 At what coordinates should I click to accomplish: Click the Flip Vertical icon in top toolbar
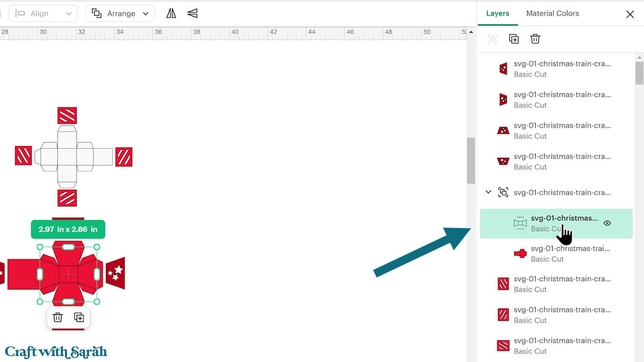(192, 13)
